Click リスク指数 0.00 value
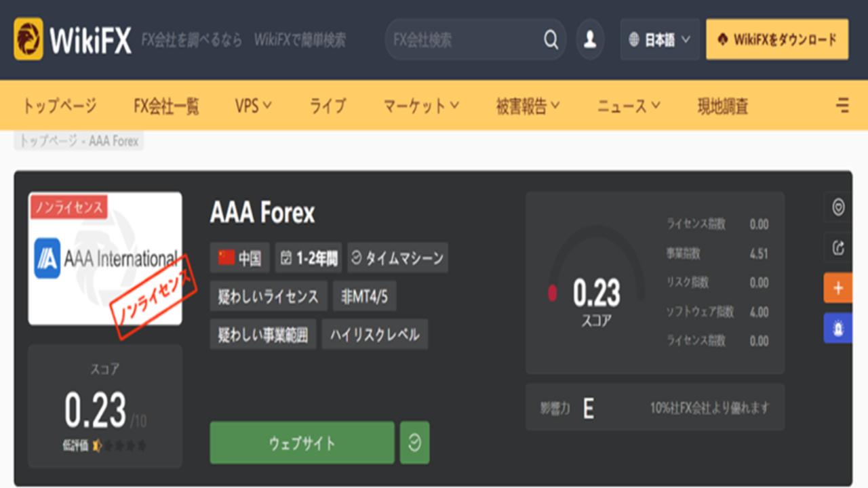This screenshot has width=868, height=488. pos(759,283)
